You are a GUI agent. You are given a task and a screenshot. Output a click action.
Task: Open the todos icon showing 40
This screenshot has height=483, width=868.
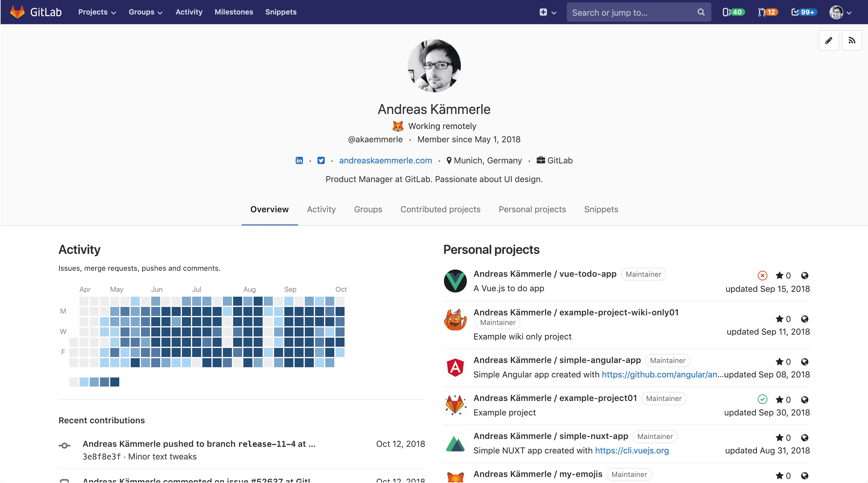point(733,12)
